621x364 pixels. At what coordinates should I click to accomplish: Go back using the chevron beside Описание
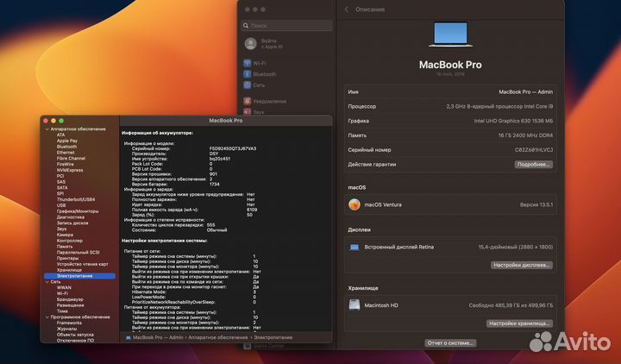[347, 9]
